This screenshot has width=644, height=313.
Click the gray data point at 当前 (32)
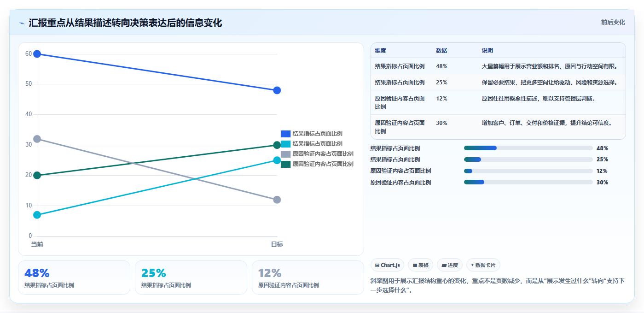tap(37, 139)
